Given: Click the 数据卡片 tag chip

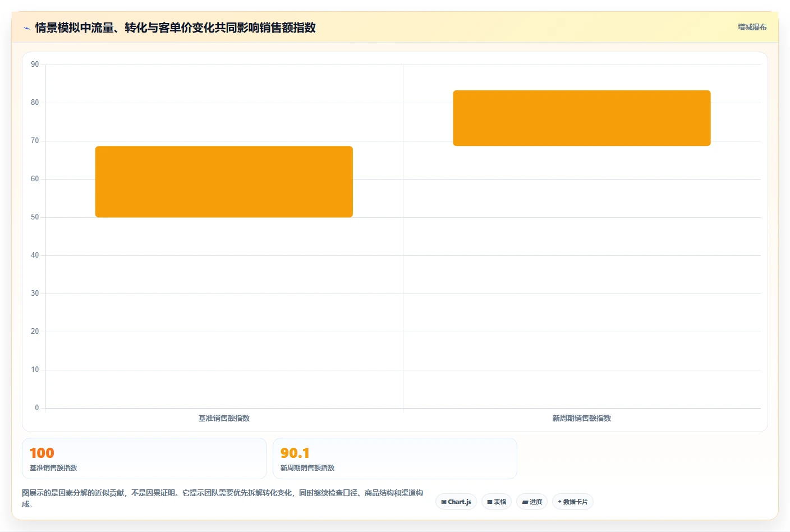Looking at the screenshot, I should point(573,502).
